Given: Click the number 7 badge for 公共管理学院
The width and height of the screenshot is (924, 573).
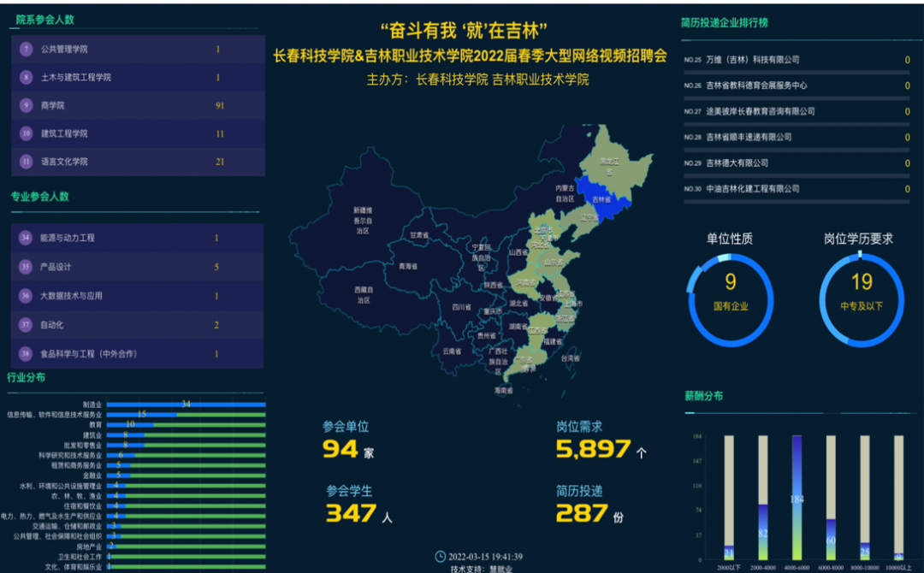Looking at the screenshot, I should coord(27,50).
